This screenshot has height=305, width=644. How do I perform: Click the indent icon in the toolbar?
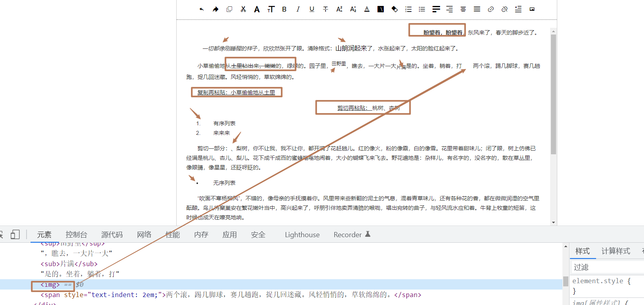click(x=518, y=9)
